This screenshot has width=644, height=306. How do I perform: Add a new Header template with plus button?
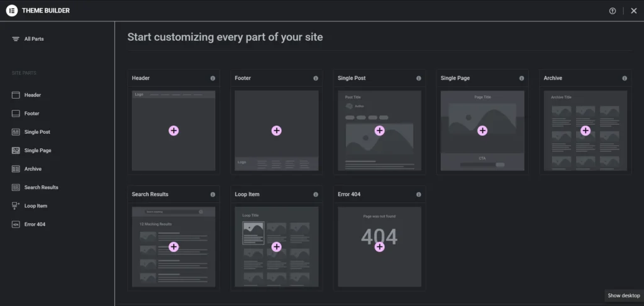[174, 131]
